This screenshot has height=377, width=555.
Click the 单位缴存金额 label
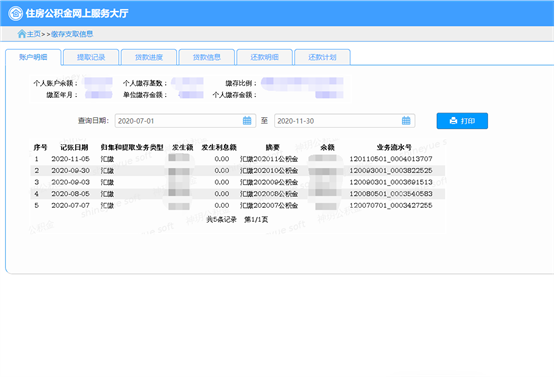[x=145, y=95]
